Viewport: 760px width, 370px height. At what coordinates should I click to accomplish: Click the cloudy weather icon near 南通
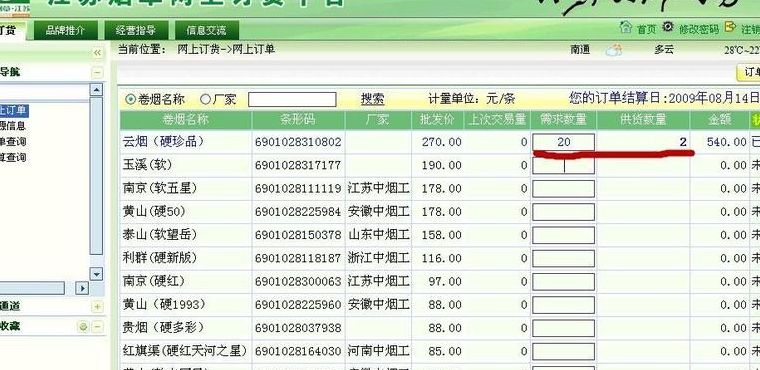point(614,49)
